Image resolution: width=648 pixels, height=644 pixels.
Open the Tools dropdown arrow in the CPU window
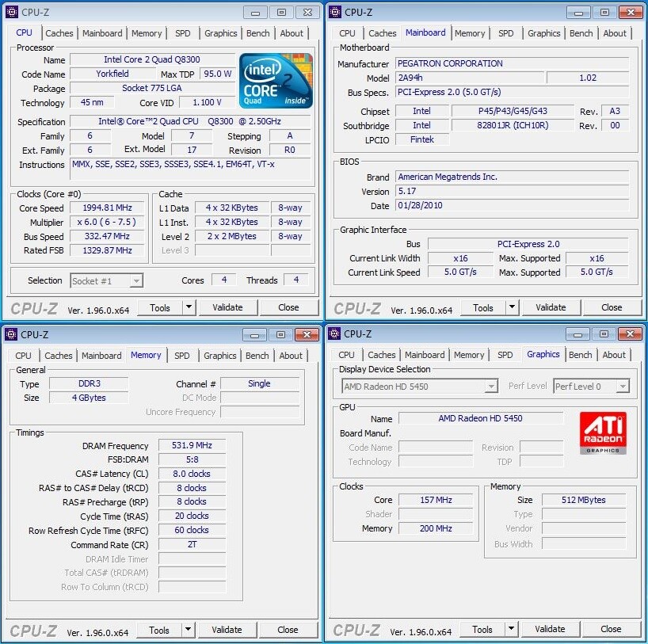point(189,307)
